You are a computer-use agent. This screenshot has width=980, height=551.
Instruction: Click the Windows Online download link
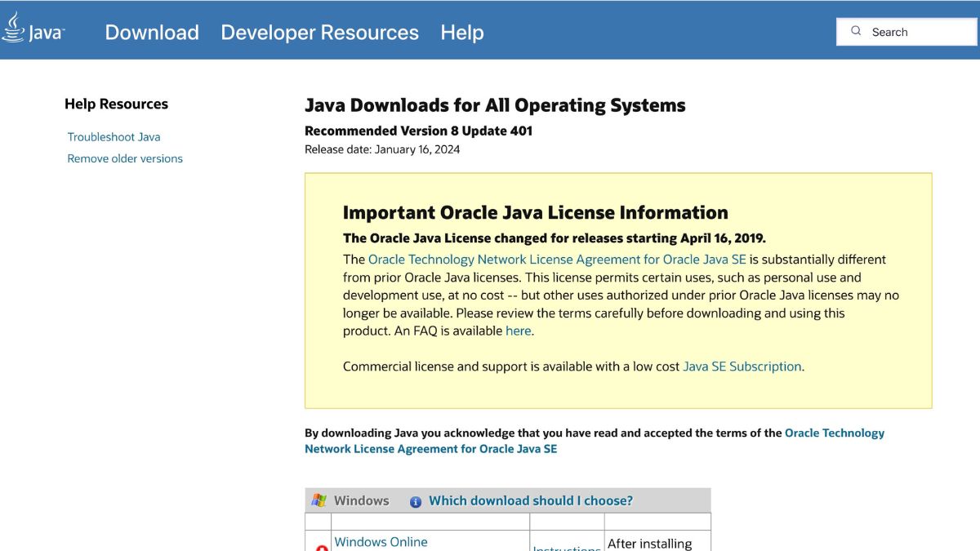[x=381, y=541]
